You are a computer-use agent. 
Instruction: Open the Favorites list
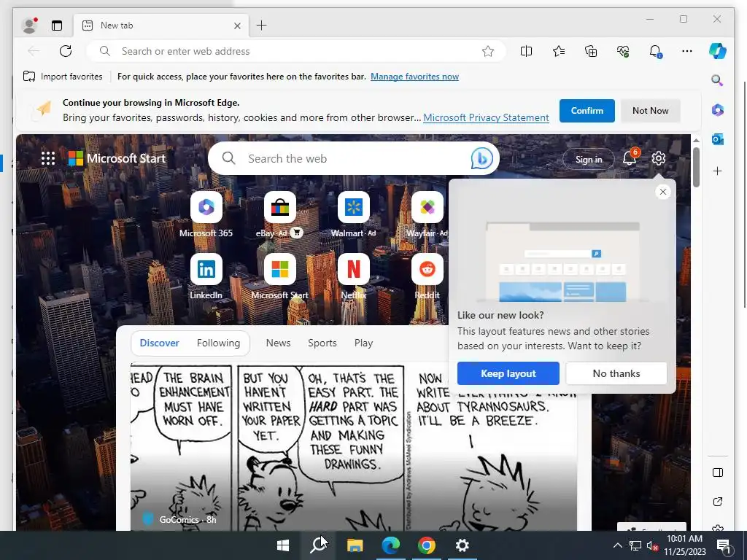click(x=559, y=51)
